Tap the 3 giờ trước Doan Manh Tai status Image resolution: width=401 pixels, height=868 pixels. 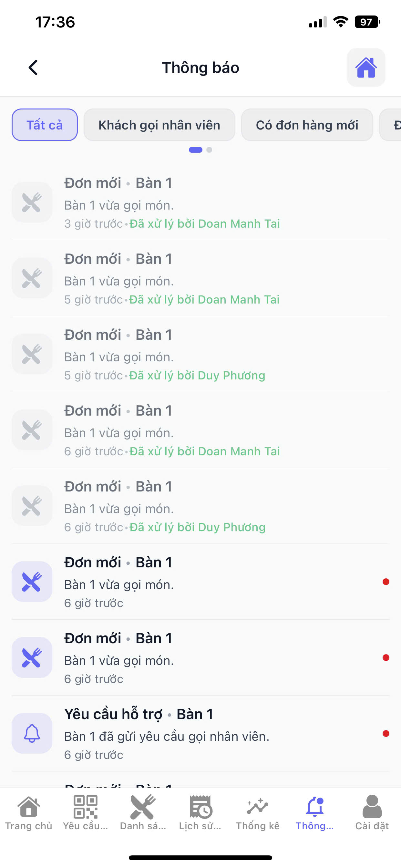point(205,223)
